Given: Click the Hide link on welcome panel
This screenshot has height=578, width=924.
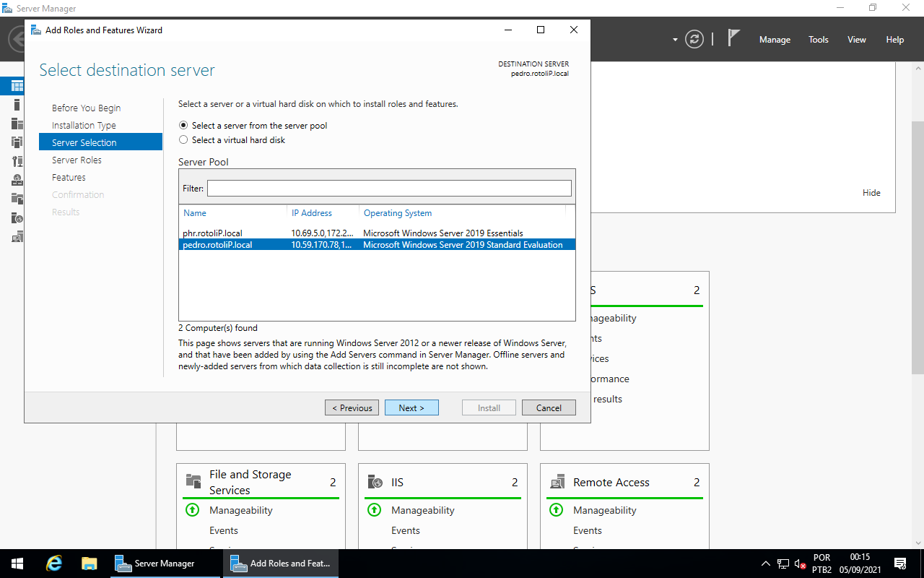Looking at the screenshot, I should tap(871, 193).
